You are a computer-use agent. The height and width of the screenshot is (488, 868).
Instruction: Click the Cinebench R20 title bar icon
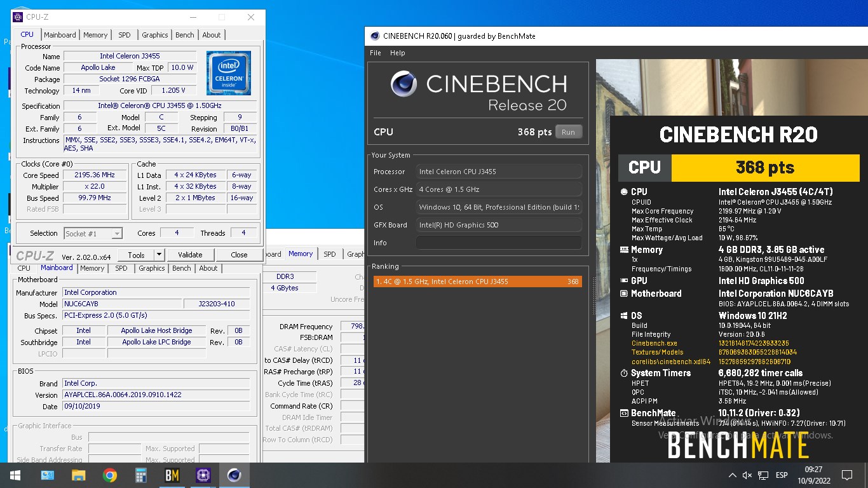[x=375, y=36]
